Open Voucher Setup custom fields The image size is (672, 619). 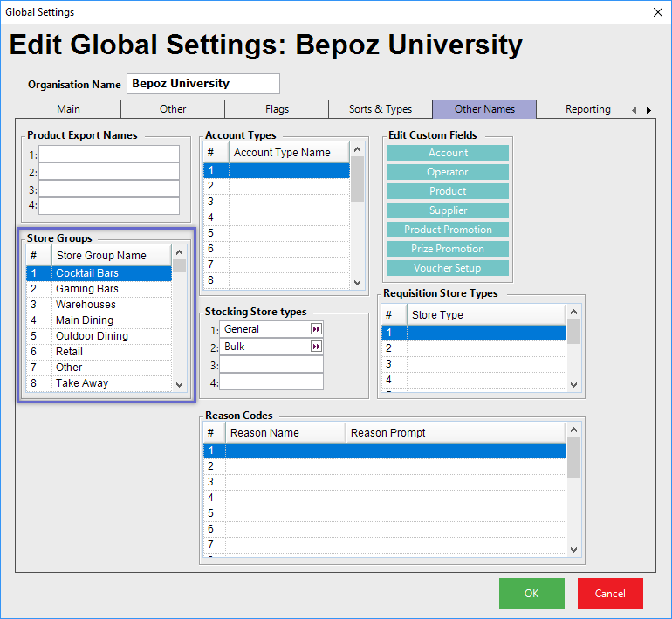[x=448, y=268]
